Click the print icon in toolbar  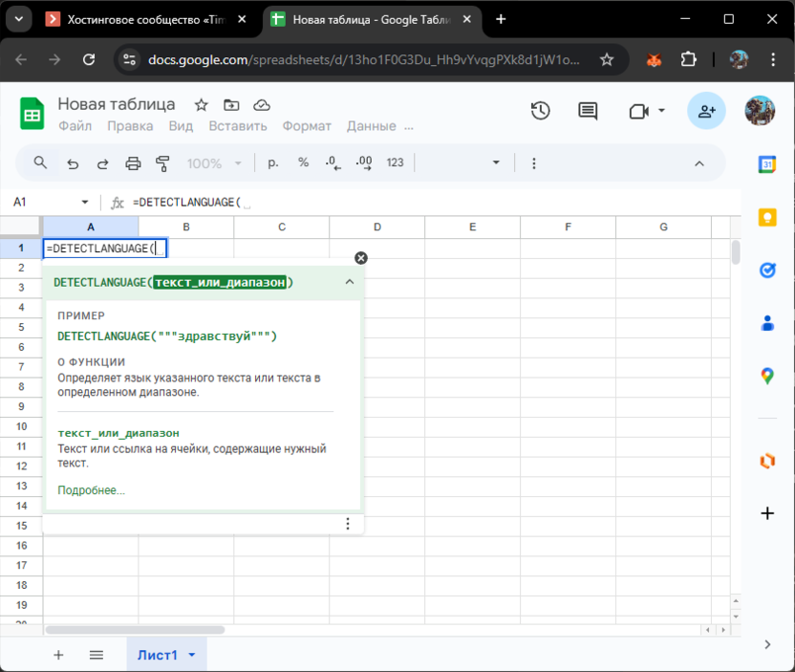[x=133, y=163]
